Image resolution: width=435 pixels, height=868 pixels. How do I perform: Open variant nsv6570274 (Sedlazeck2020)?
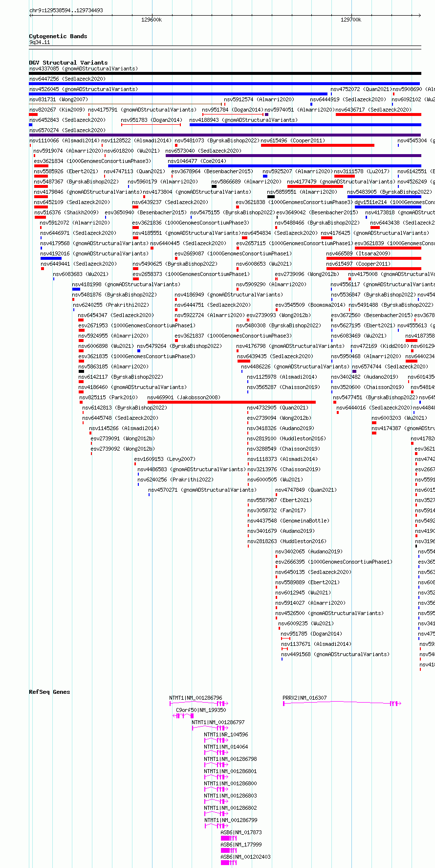pos(67,130)
